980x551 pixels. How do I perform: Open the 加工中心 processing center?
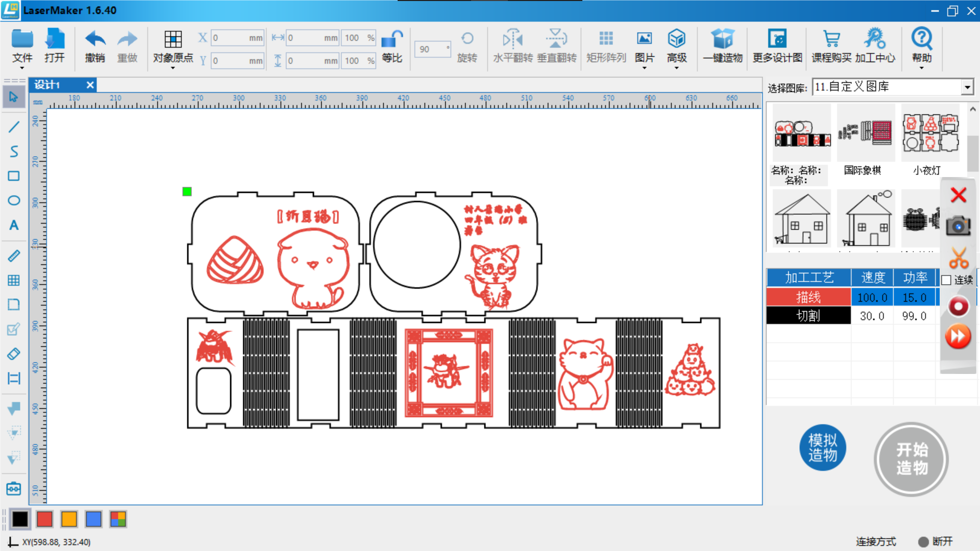[x=875, y=46]
